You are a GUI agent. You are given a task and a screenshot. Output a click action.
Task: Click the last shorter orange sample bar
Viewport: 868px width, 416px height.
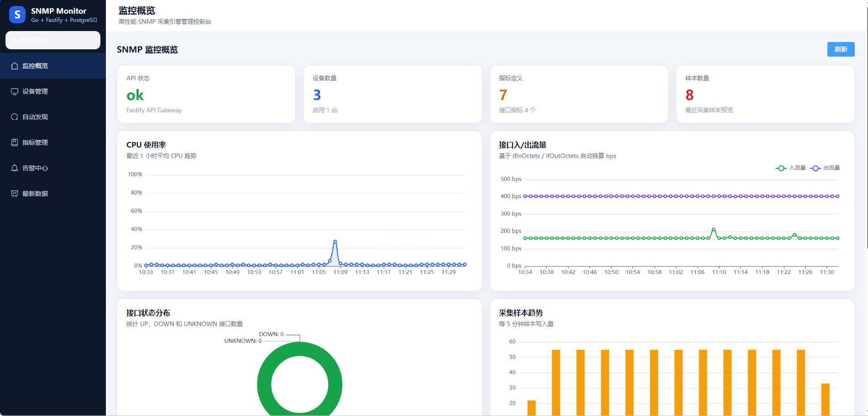tap(825, 400)
